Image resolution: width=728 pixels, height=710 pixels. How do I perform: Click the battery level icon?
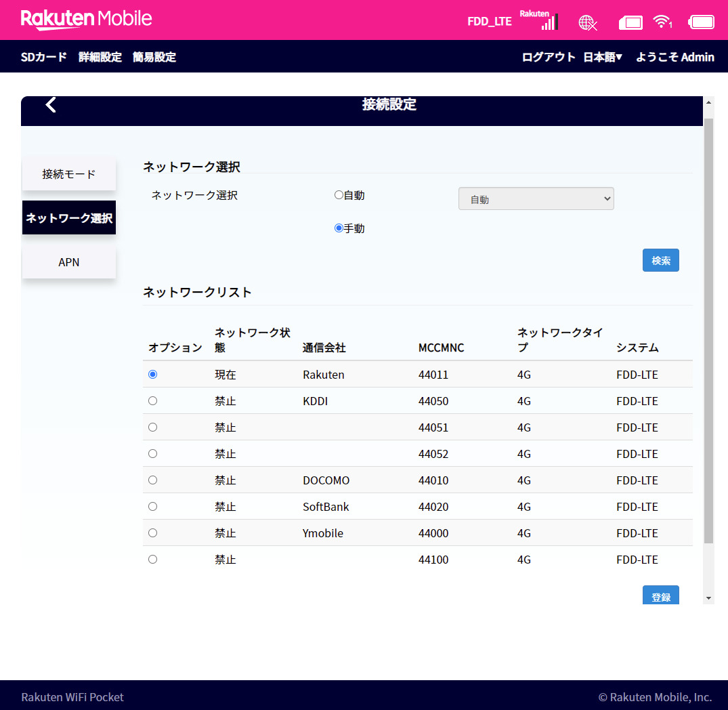(x=702, y=22)
